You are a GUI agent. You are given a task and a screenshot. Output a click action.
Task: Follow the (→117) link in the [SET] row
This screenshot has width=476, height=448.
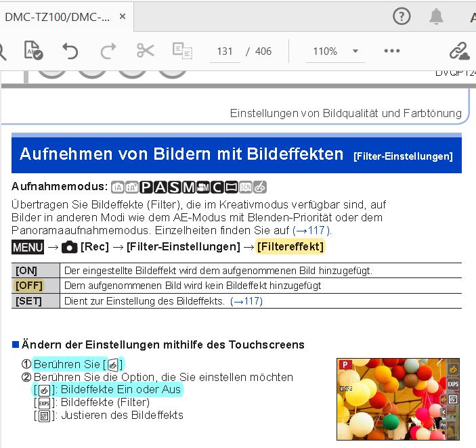pyautogui.click(x=246, y=301)
